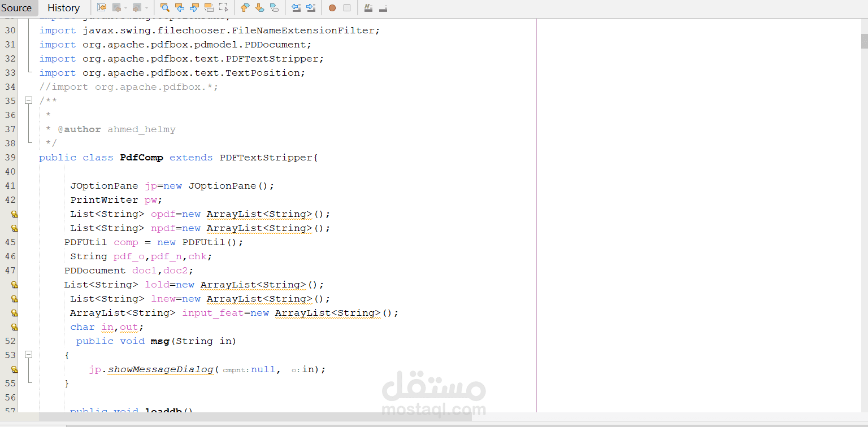The image size is (868, 427).
Task: Click the Find Selection magnifier icon
Action: (x=165, y=8)
